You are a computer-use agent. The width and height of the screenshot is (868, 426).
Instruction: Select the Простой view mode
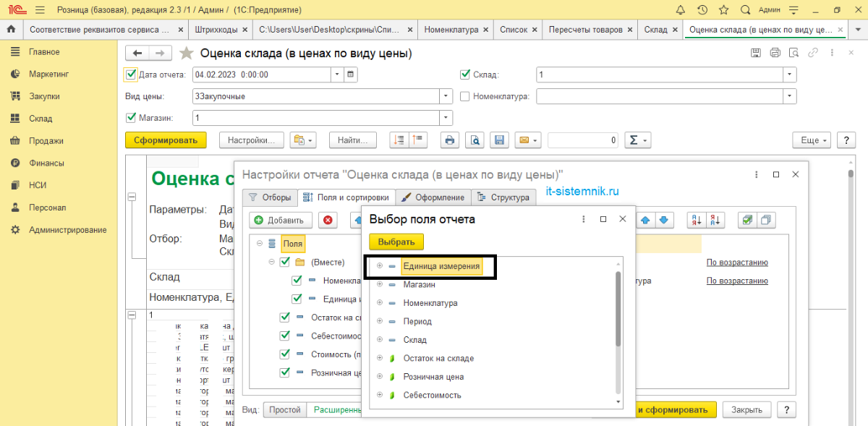(284, 409)
